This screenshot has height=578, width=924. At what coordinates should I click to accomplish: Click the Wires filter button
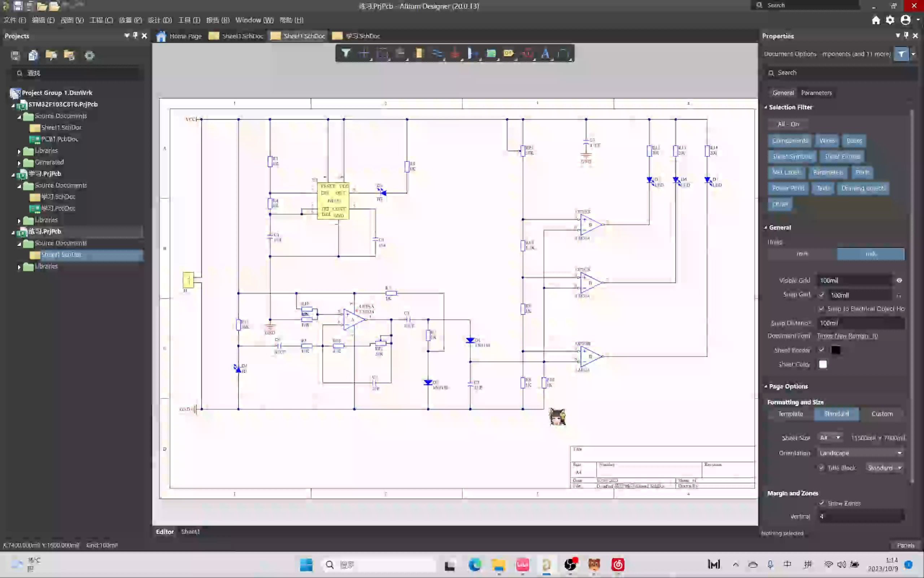click(x=827, y=141)
